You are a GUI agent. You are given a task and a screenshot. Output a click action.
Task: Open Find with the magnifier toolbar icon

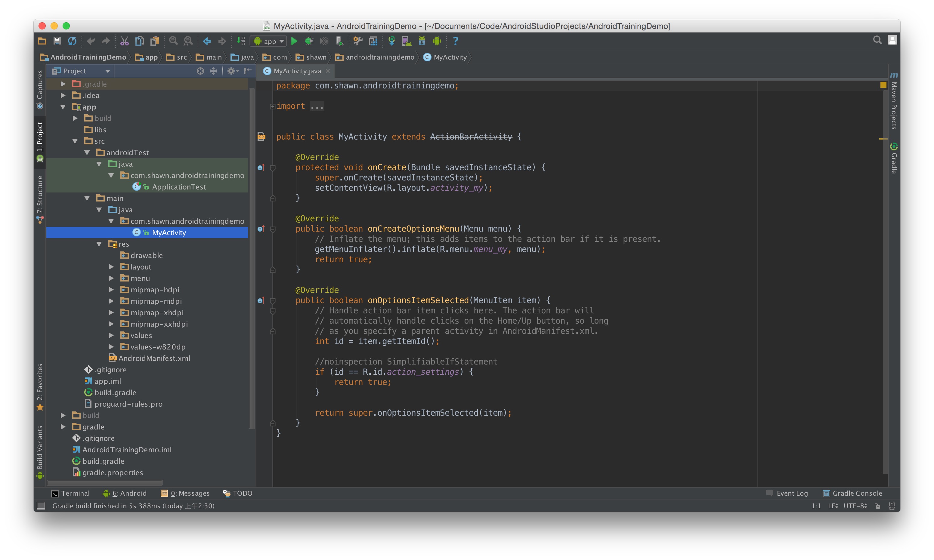(173, 41)
